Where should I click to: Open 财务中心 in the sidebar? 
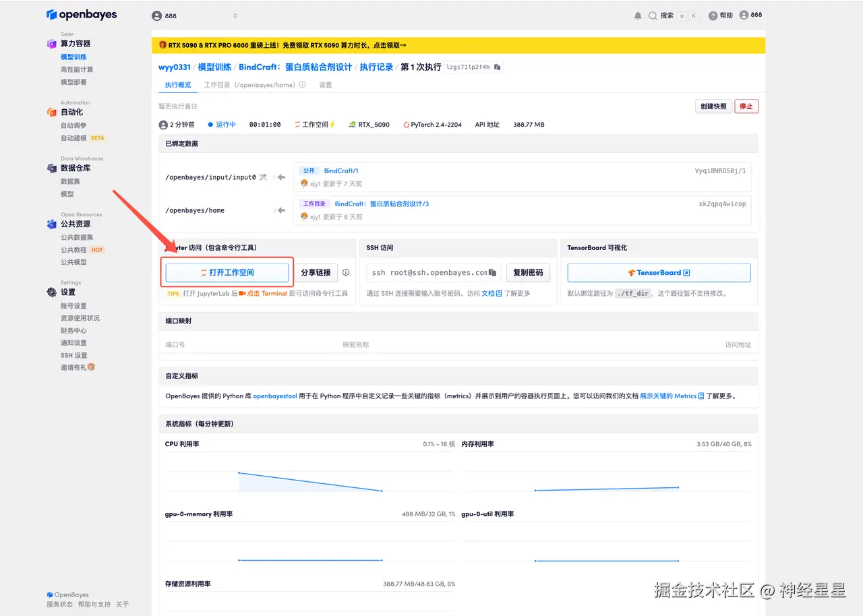pyautogui.click(x=73, y=331)
